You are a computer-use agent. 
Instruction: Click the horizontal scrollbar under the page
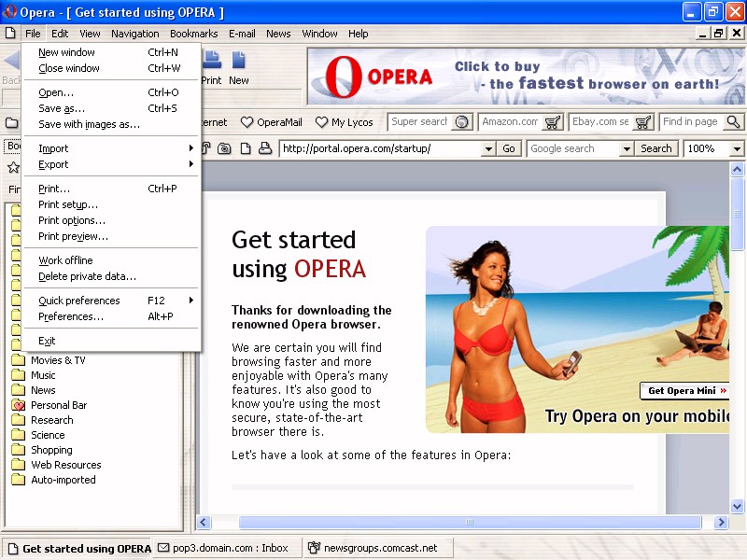tap(469, 523)
